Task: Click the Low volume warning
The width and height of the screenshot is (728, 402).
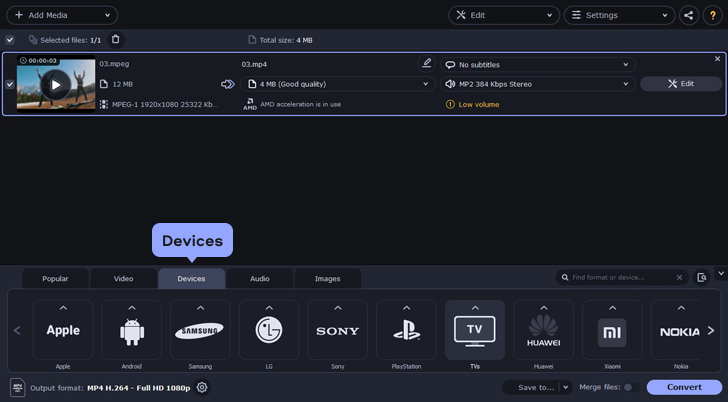Action: tap(473, 104)
